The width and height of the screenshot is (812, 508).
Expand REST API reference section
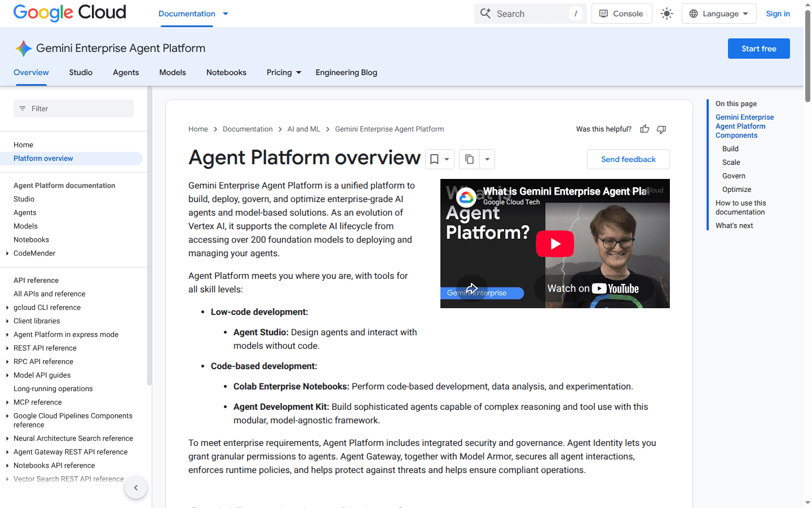[7, 348]
